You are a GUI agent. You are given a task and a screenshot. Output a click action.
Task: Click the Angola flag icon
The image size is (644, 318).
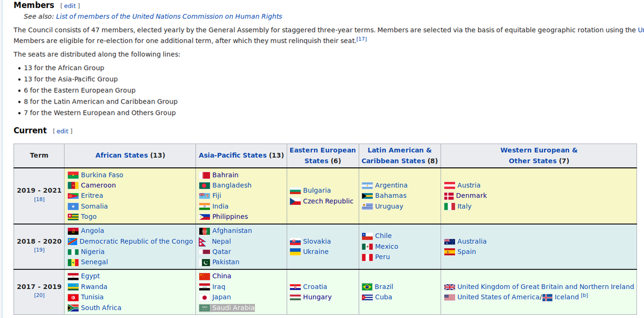pos(74,231)
